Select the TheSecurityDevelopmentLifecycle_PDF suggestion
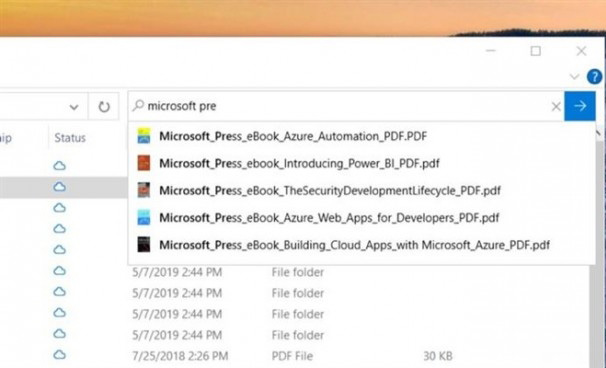The image size is (606, 368). pos(362,190)
